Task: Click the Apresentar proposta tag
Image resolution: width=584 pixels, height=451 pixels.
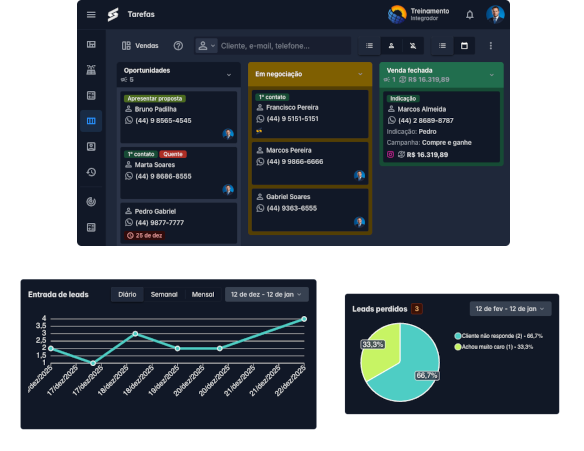Action: tap(155, 99)
